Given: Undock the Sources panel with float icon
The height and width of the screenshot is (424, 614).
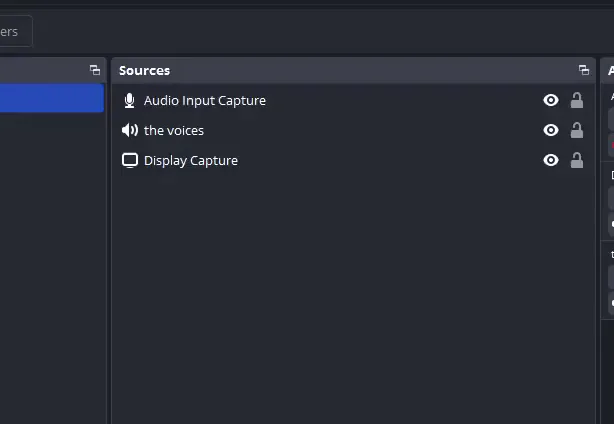Looking at the screenshot, I should click(x=584, y=70).
